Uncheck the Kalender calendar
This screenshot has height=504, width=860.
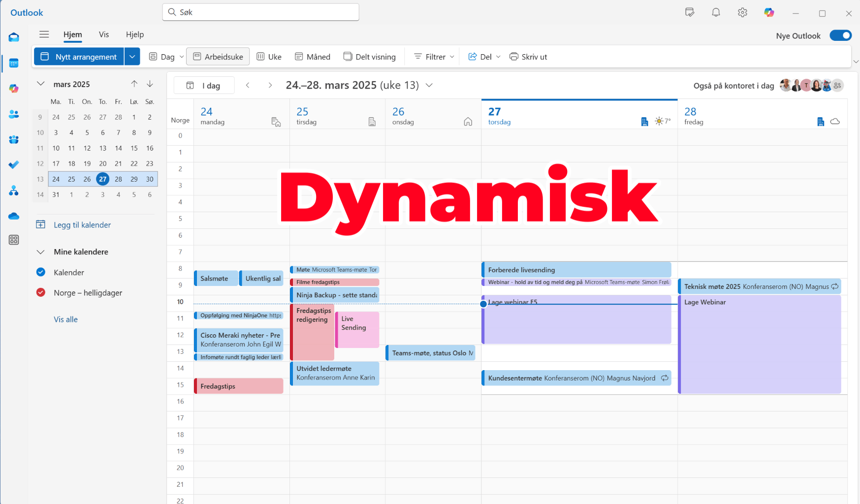(40, 272)
